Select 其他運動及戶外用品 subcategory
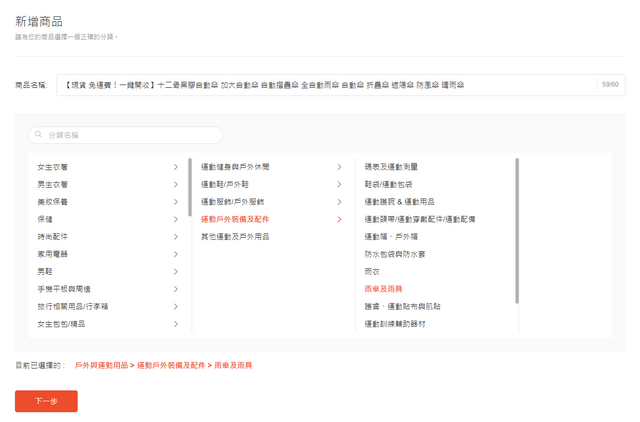Screen dimensions: 640x422 pos(235,237)
